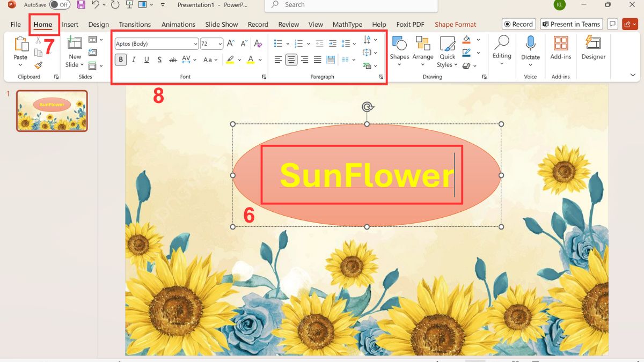Screen dimensions: 644x362
Task: Open the slide Section dropdown
Action: coord(96,65)
